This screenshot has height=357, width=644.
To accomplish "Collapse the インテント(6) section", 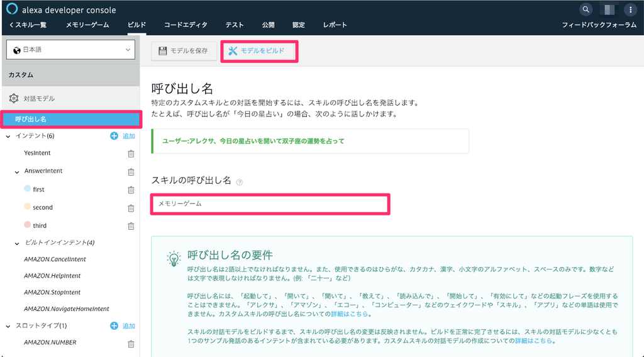I will (8, 136).
